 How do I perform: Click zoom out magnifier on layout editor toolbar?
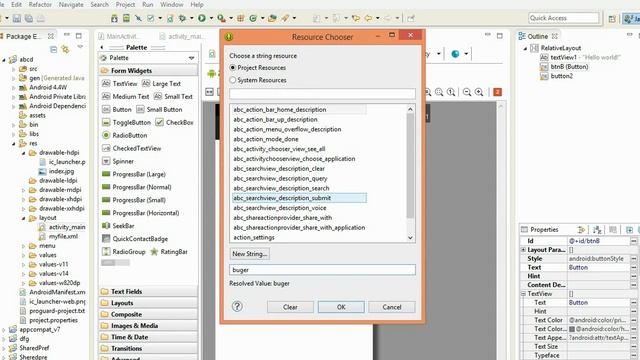467,92
